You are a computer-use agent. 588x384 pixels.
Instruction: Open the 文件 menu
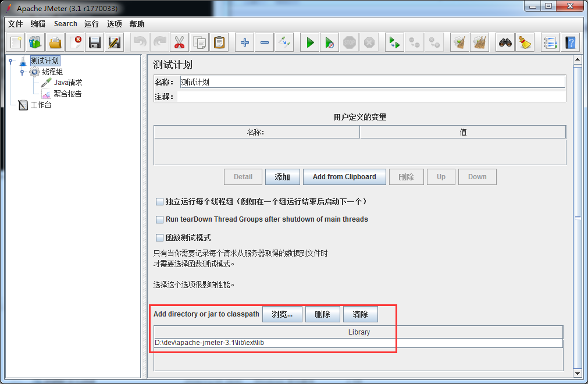(x=15, y=24)
